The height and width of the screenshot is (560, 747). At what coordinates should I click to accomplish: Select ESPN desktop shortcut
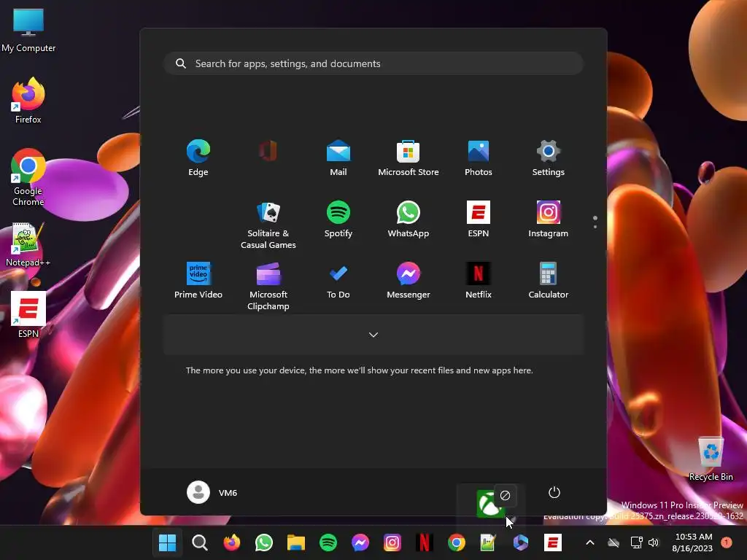point(28,314)
